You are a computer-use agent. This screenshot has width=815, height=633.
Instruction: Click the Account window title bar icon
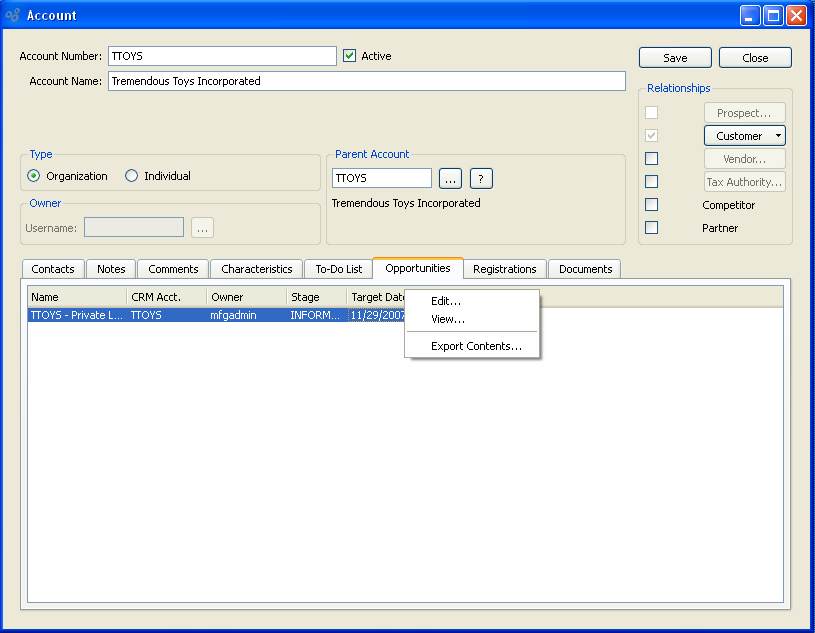tap(13, 15)
